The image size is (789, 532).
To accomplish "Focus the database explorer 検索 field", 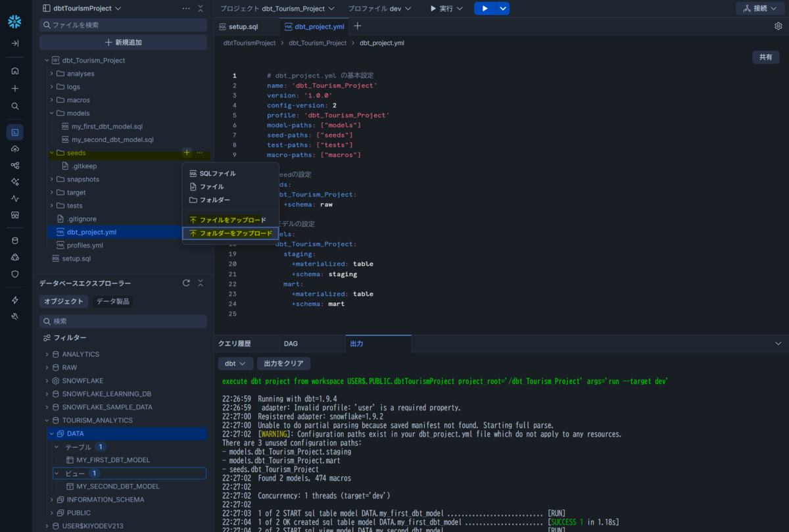I will (123, 321).
